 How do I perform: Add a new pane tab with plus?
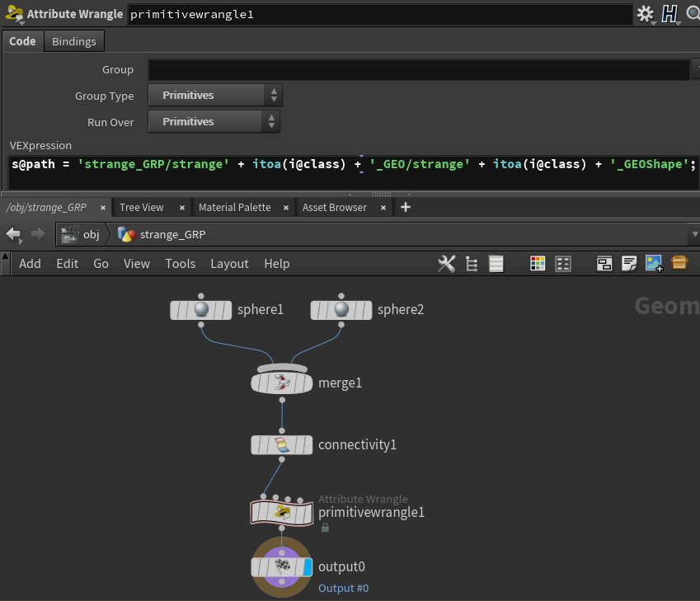point(405,207)
